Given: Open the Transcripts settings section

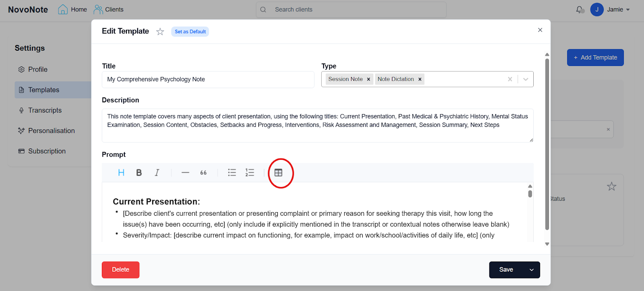Looking at the screenshot, I should [x=45, y=110].
